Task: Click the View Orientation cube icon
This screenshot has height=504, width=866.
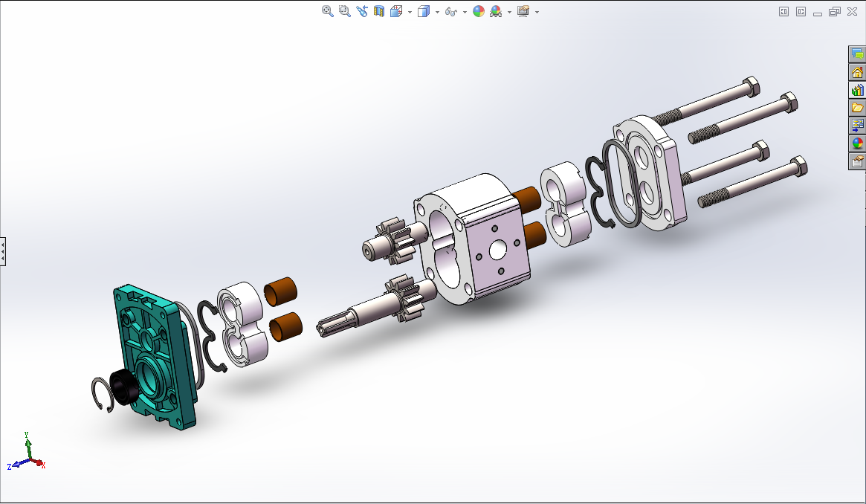Action: [395, 11]
